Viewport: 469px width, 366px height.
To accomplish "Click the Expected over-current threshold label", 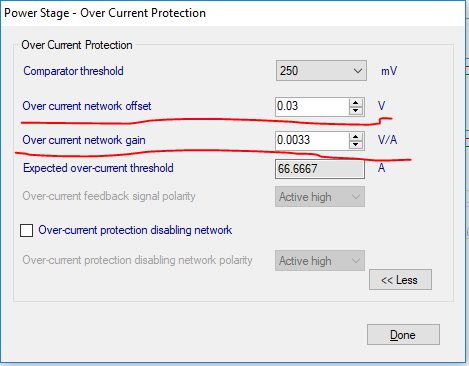I will [x=98, y=168].
